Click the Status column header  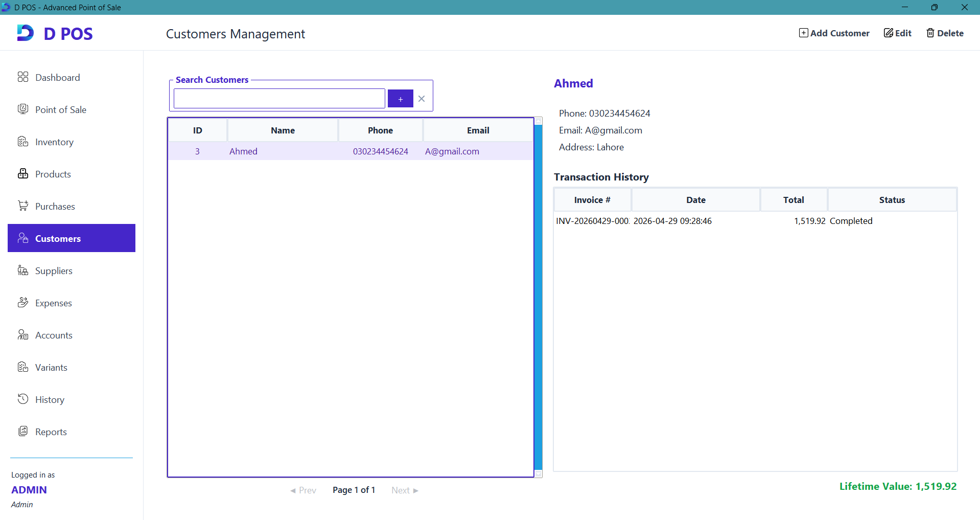(x=892, y=200)
